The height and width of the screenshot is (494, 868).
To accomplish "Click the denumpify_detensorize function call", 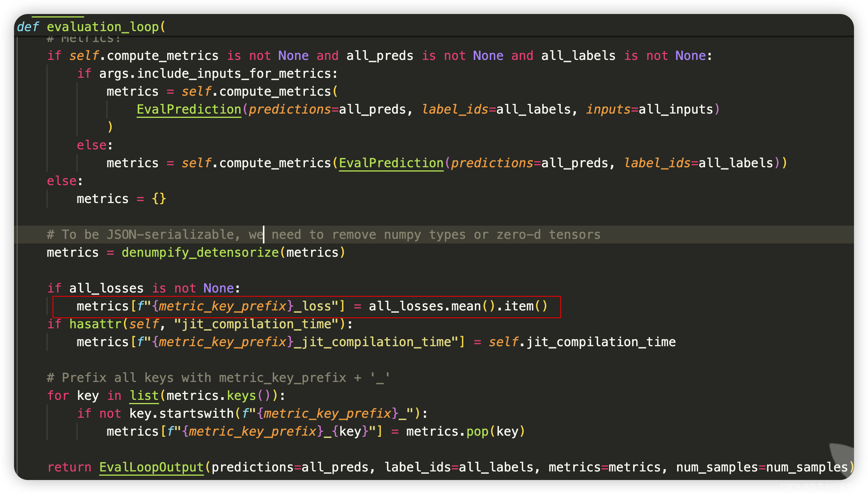I will (200, 252).
